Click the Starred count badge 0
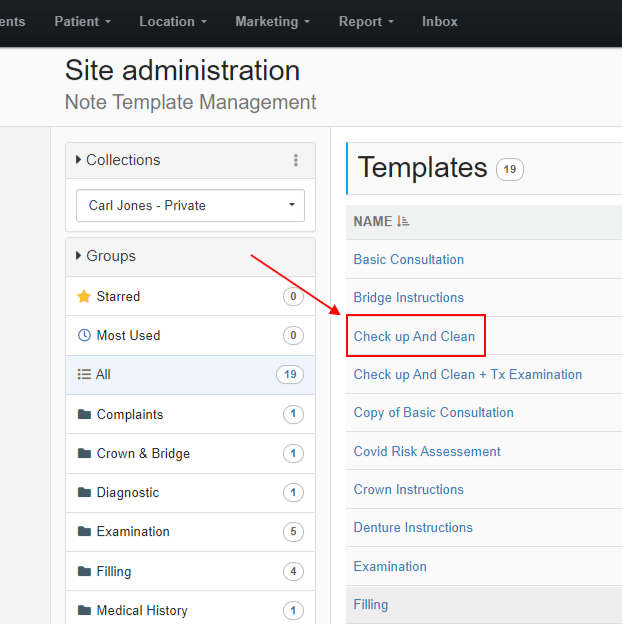 [293, 296]
